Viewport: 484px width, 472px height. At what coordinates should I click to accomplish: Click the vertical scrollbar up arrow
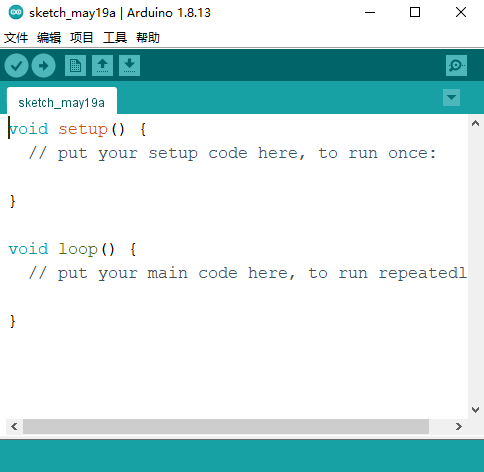pyautogui.click(x=476, y=124)
